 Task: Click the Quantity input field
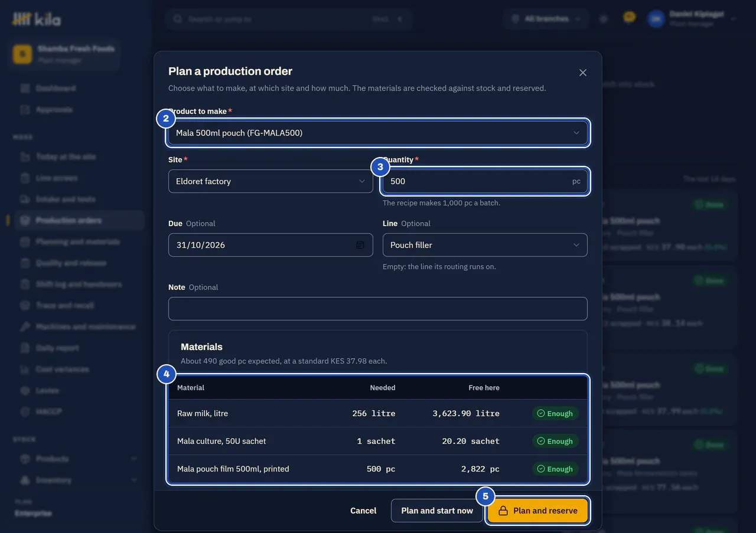tap(485, 181)
